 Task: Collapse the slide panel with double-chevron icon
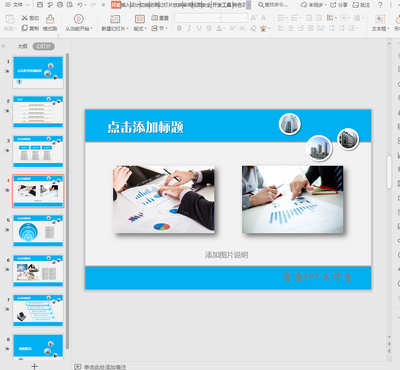(x=3, y=46)
